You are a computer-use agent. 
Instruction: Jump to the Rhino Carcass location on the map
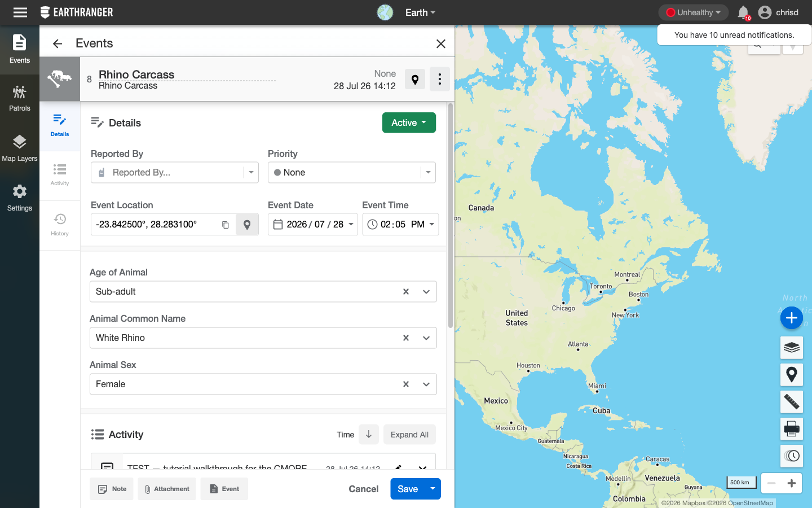click(415, 80)
